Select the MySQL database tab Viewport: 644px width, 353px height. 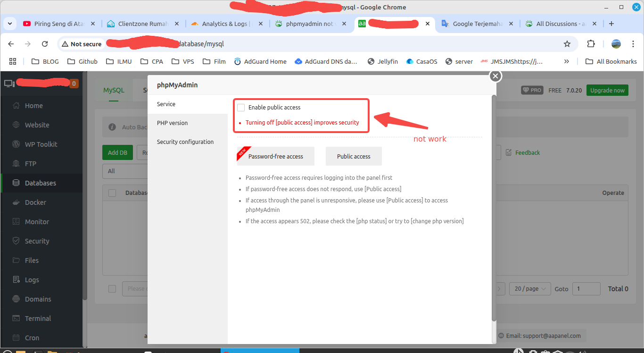[114, 90]
